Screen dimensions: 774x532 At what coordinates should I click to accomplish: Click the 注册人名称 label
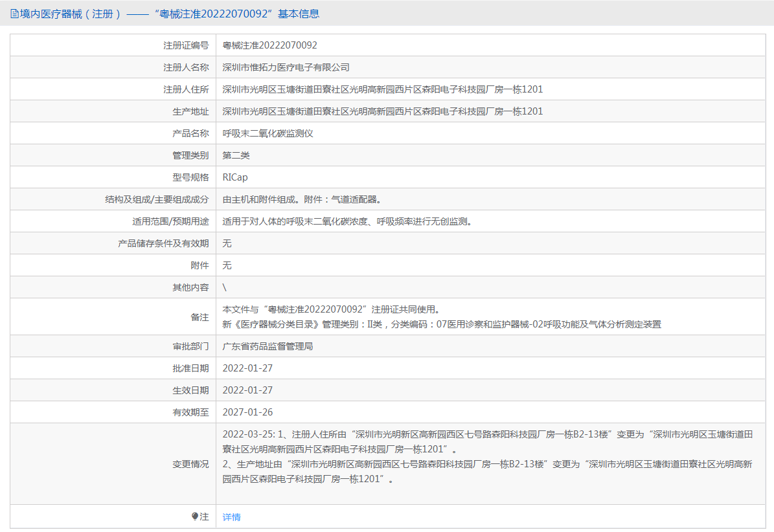pyautogui.click(x=186, y=67)
